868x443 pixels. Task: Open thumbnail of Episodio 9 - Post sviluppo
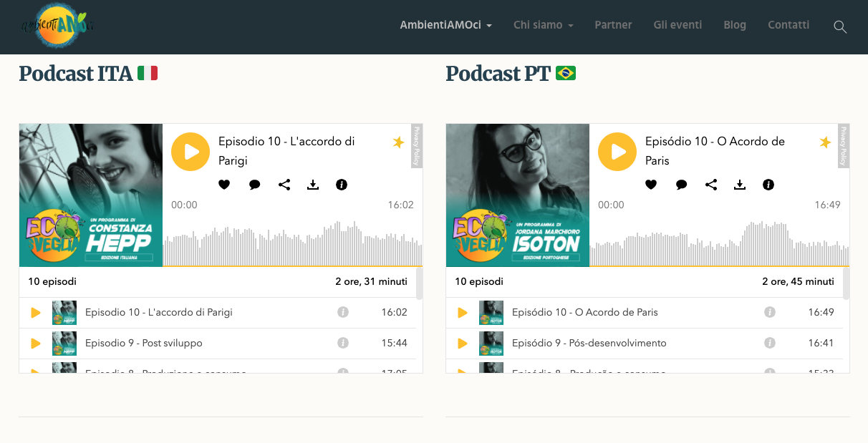pos(64,344)
